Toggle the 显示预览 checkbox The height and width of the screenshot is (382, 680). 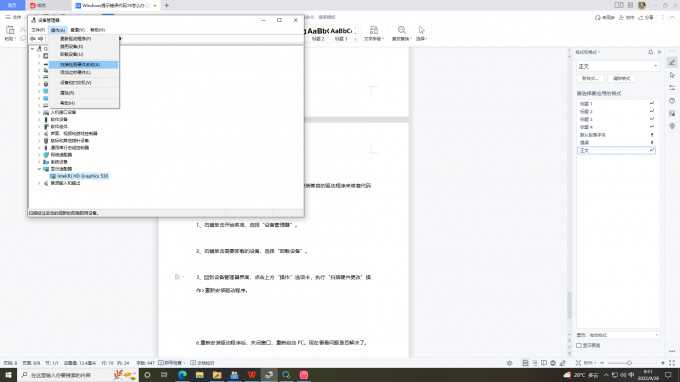[x=579, y=346]
